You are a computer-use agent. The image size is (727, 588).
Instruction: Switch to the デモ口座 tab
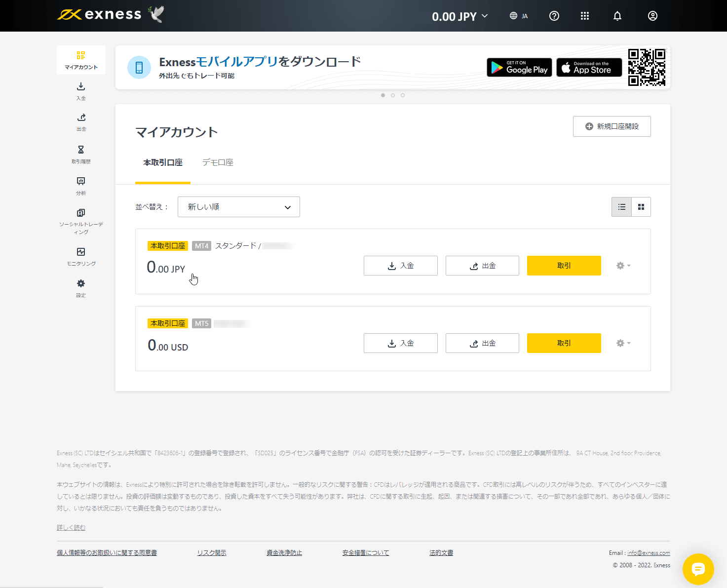218,162
